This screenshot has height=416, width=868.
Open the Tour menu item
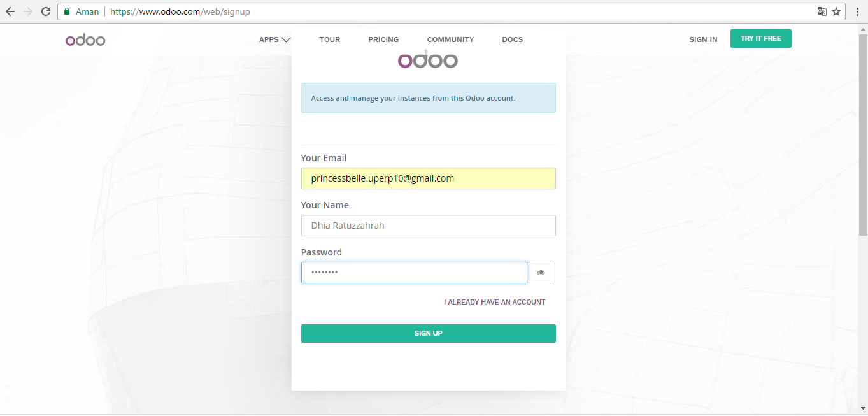(330, 39)
